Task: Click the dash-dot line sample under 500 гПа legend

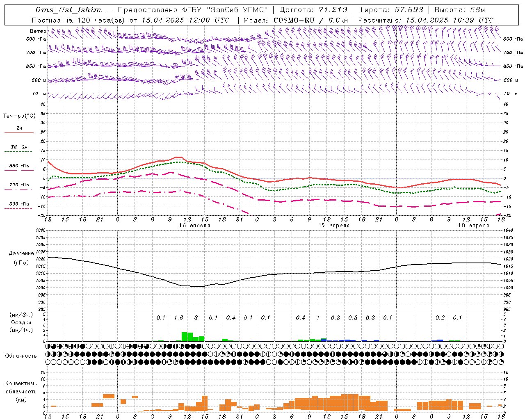Action: point(18,208)
